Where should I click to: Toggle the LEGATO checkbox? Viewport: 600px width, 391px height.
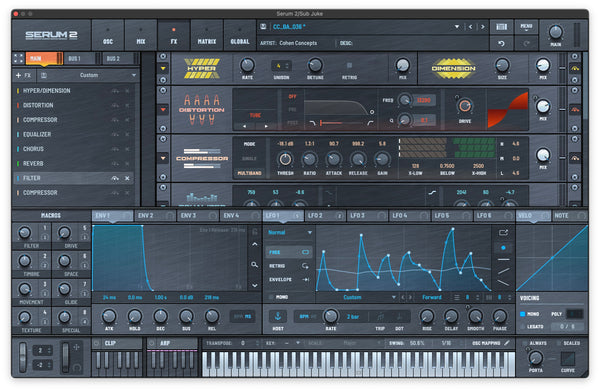pyautogui.click(x=523, y=327)
